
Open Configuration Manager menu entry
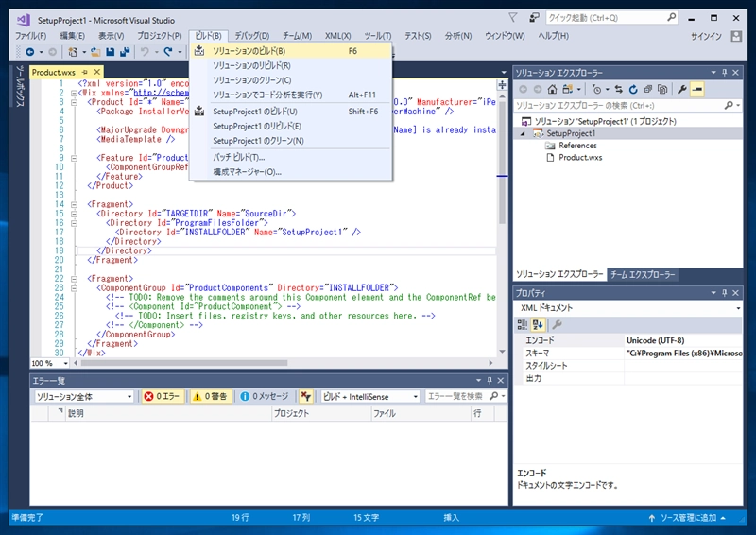pos(291,172)
